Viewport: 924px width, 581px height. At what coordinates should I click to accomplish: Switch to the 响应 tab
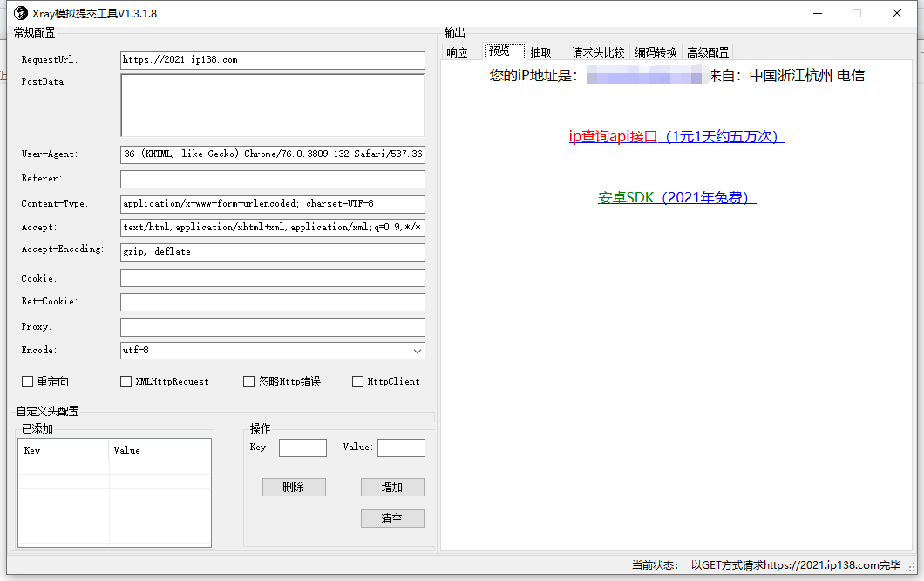pyautogui.click(x=457, y=52)
